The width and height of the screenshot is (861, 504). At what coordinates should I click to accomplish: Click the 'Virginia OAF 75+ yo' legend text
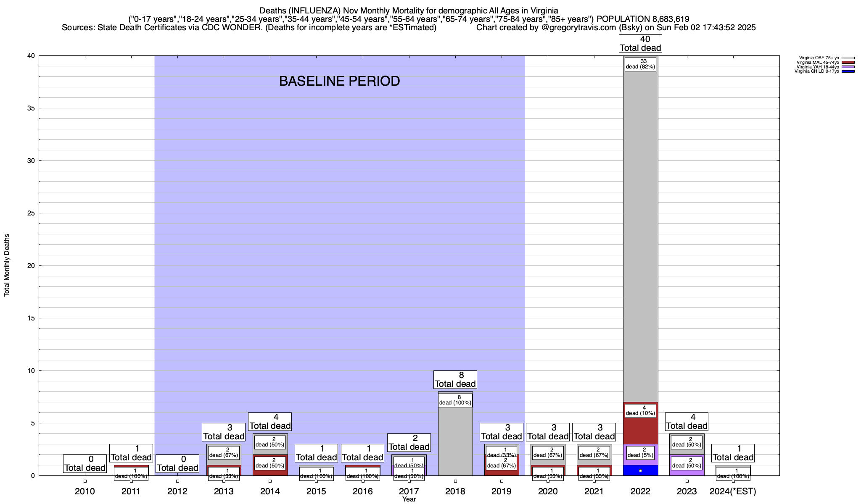819,58
